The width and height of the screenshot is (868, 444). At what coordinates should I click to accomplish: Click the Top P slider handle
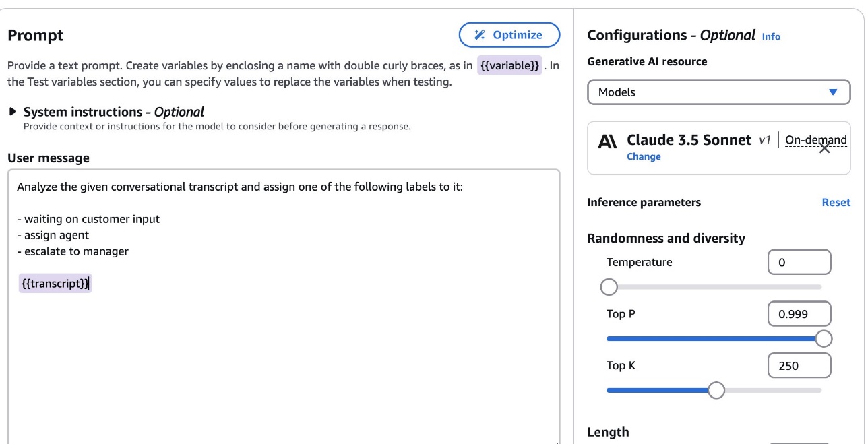click(824, 338)
